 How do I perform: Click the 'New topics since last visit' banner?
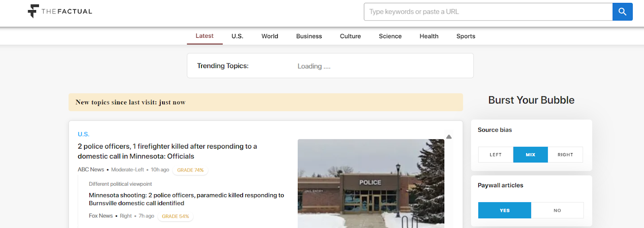pos(266,102)
